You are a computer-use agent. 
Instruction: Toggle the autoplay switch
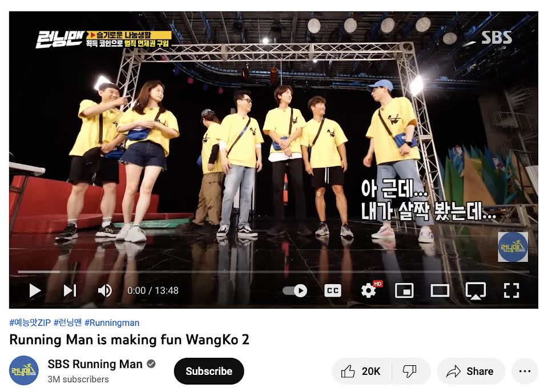(295, 290)
